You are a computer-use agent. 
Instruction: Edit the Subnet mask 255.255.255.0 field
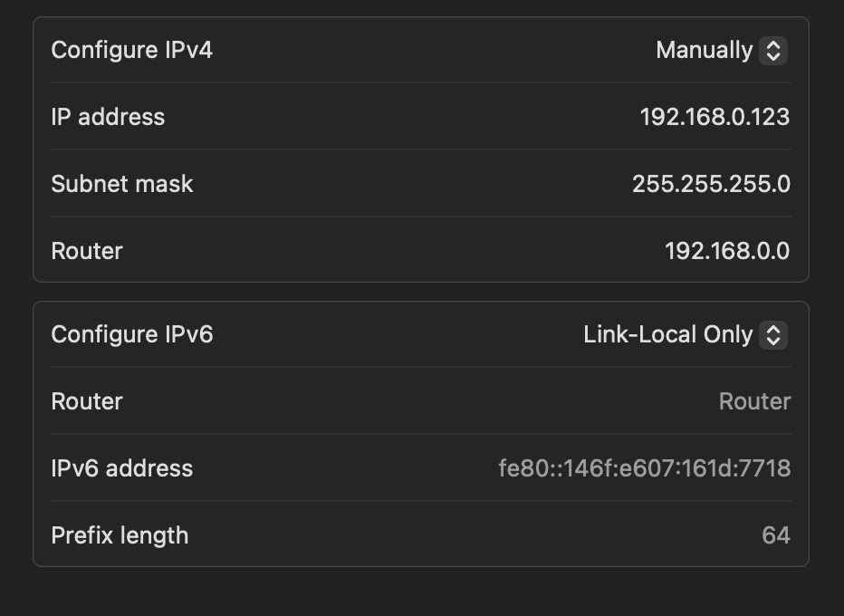tap(711, 184)
